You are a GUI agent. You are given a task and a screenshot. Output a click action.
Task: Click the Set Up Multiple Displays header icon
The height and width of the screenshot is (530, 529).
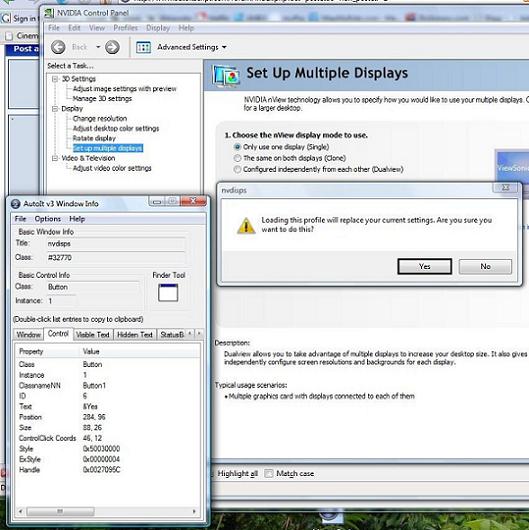(x=226, y=76)
